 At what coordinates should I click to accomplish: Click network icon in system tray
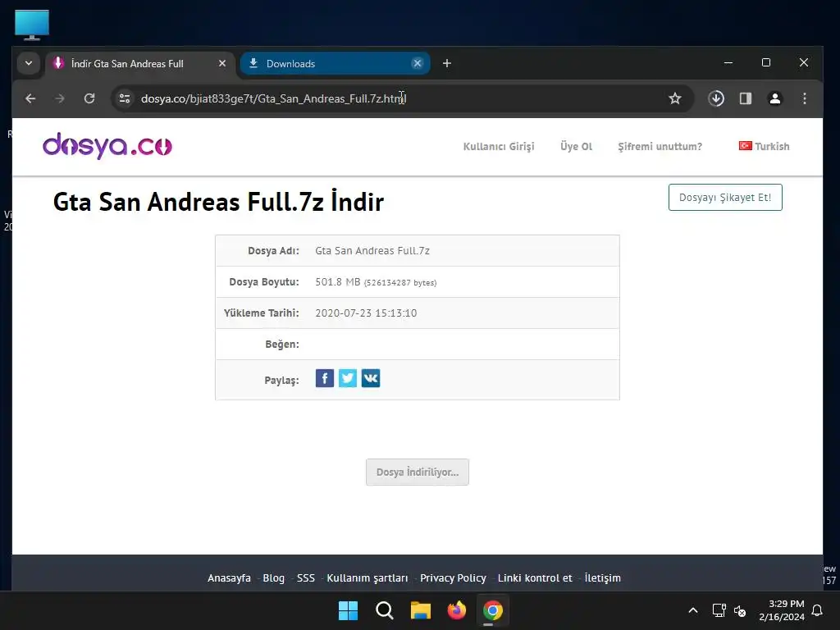point(719,610)
